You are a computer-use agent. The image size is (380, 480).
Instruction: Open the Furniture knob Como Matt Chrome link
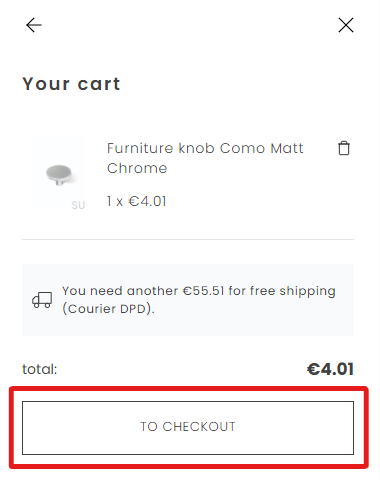coord(205,158)
